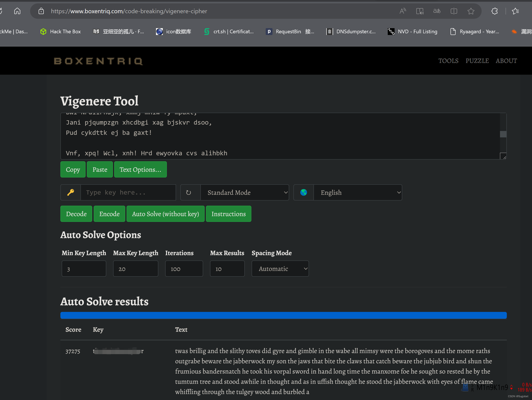This screenshot has height=400, width=532.
Task: Click the NVD Full Listing bookmark icon
Action: click(x=391, y=31)
